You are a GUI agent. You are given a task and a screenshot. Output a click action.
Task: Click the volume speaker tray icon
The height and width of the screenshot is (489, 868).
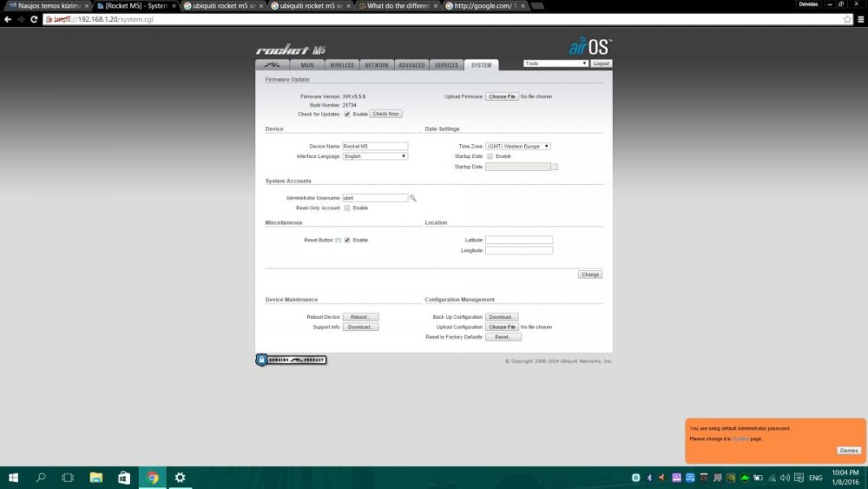785,478
